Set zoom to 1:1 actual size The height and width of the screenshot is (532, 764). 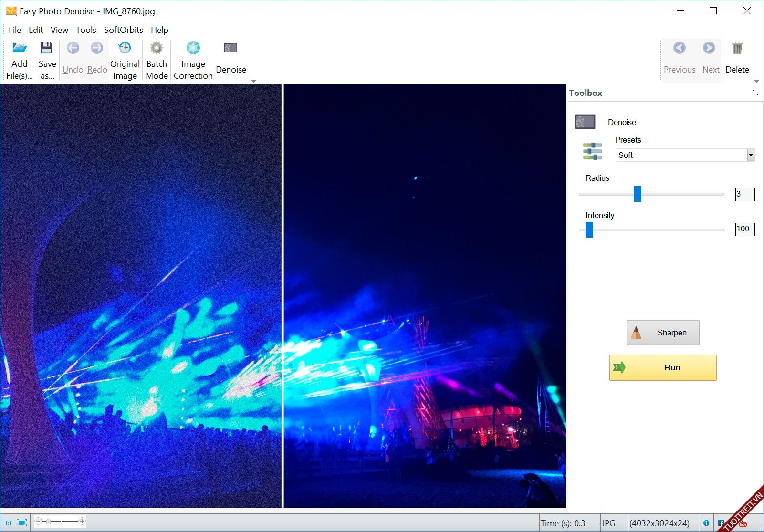(8, 523)
